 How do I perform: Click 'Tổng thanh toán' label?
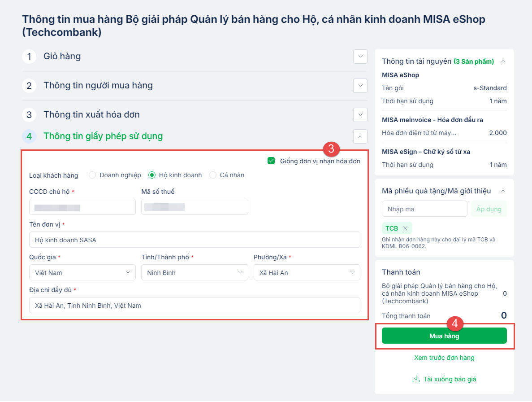pyautogui.click(x=406, y=316)
